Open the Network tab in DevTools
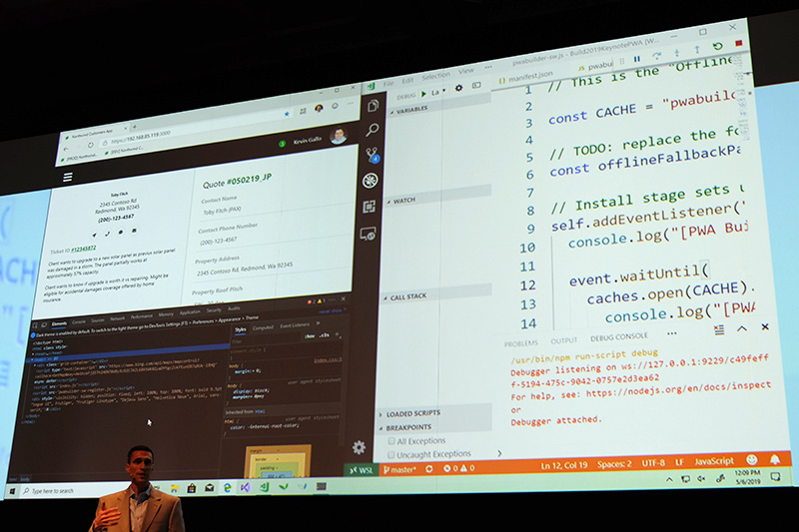 click(x=117, y=318)
